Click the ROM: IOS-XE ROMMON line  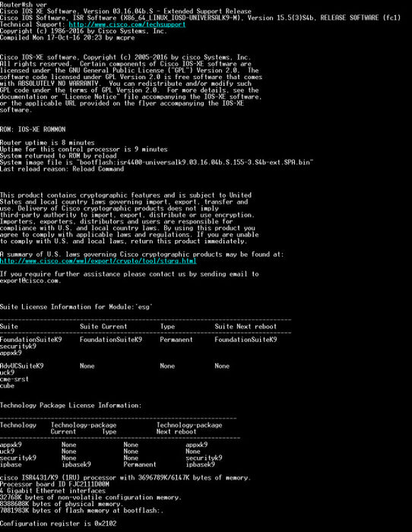tap(33, 129)
